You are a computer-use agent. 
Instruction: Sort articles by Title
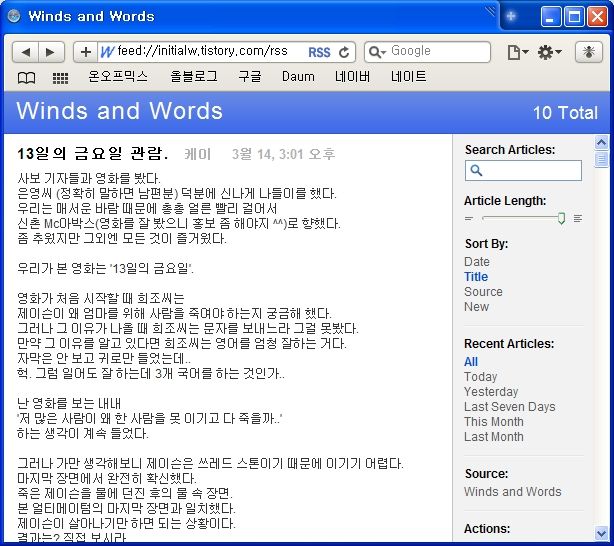(x=476, y=277)
